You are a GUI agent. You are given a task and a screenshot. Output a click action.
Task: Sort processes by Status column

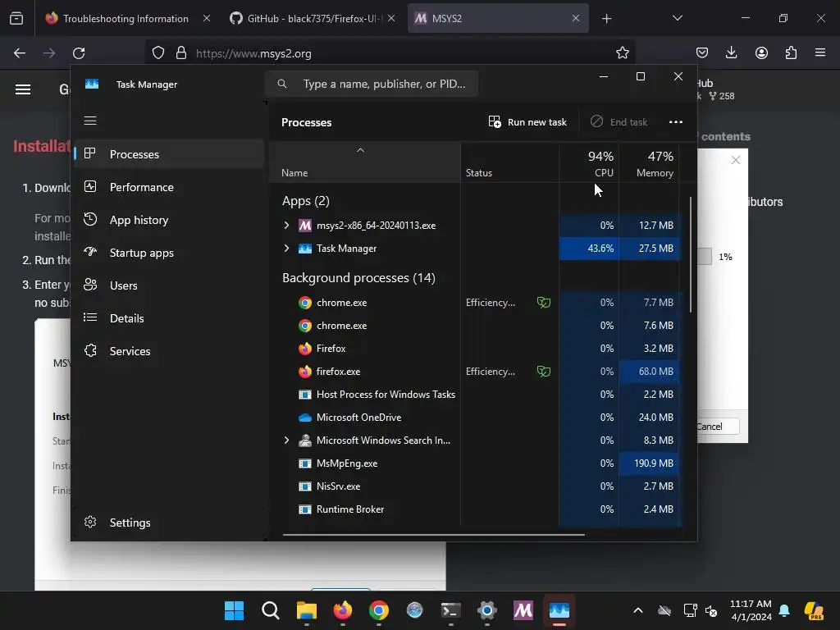point(509,163)
